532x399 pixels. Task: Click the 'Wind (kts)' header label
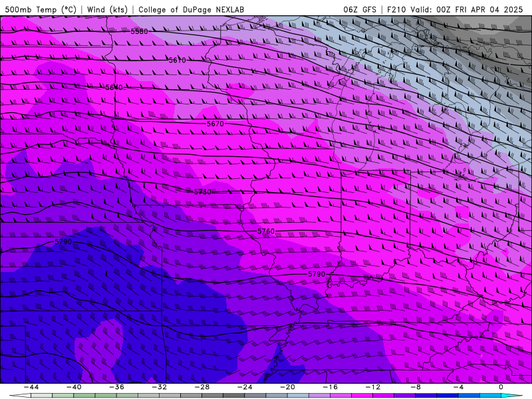coord(107,9)
